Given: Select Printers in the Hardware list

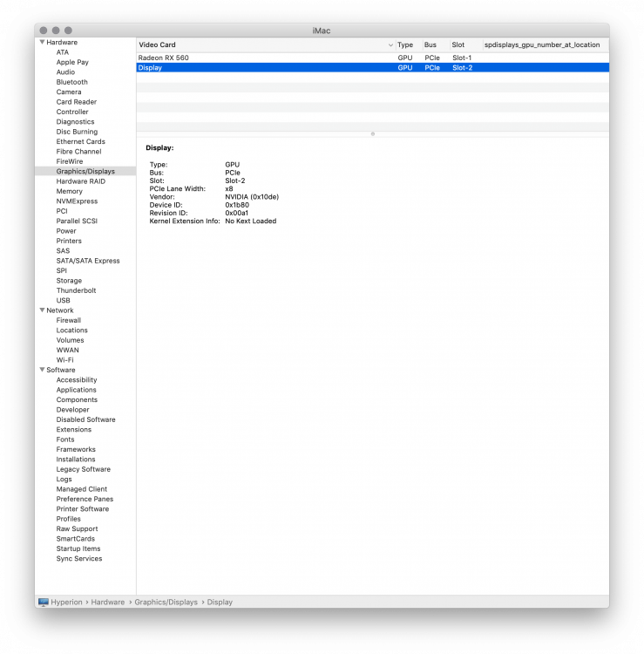Looking at the screenshot, I should 69,241.
